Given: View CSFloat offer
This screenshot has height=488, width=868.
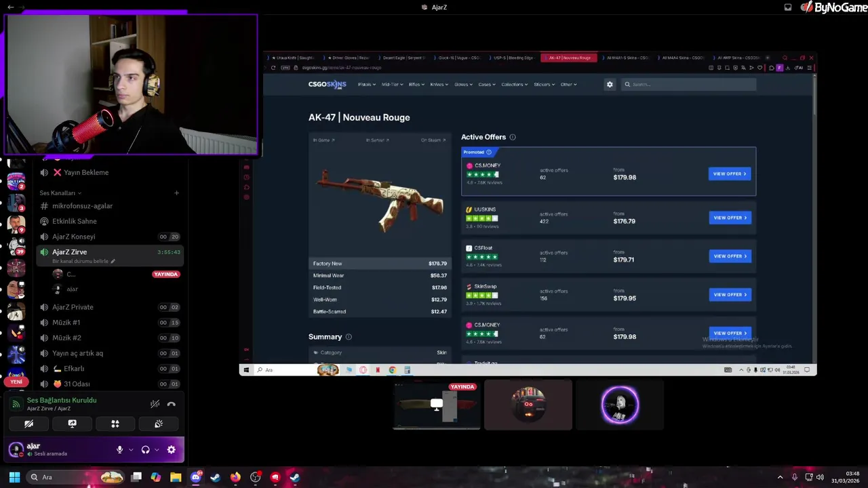Looking at the screenshot, I should pos(730,256).
